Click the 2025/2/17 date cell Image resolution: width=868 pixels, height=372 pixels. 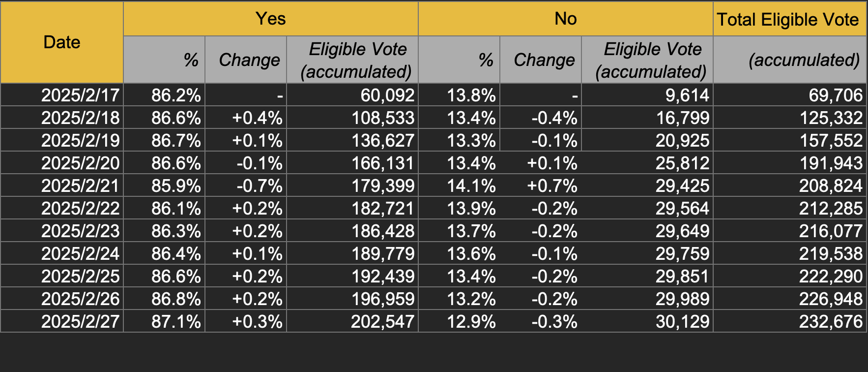[x=81, y=95]
